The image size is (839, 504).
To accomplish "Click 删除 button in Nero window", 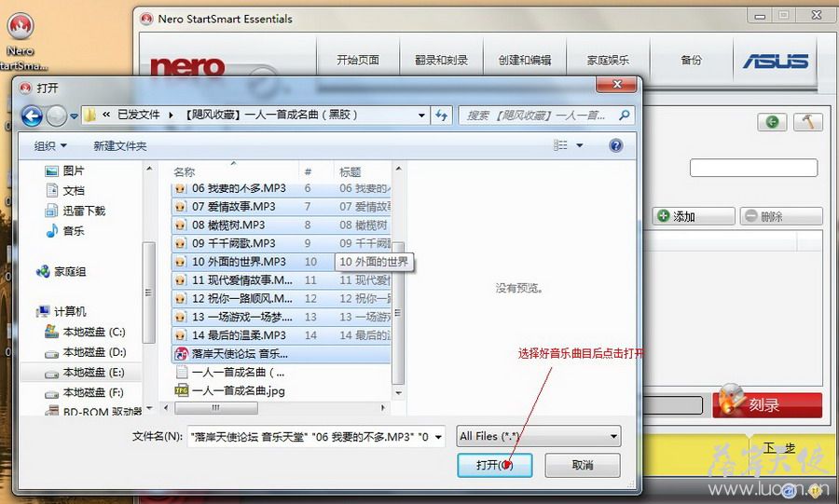I will point(781,216).
